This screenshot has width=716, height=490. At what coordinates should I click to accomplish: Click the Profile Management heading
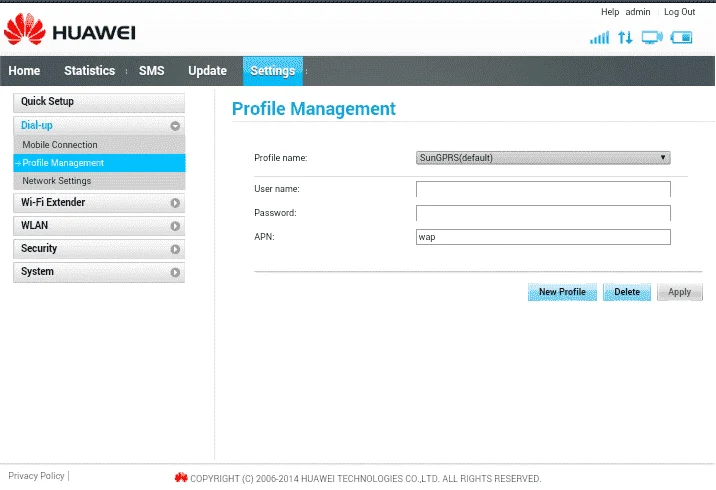point(314,109)
